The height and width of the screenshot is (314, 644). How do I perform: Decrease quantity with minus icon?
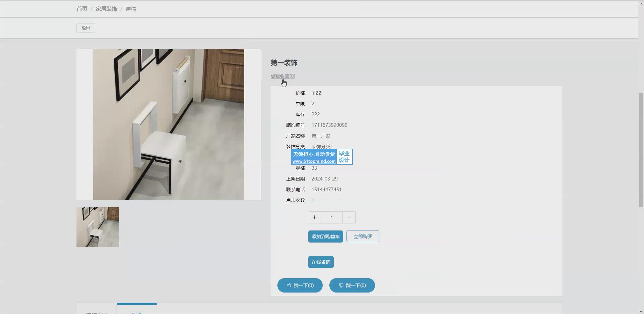click(349, 217)
